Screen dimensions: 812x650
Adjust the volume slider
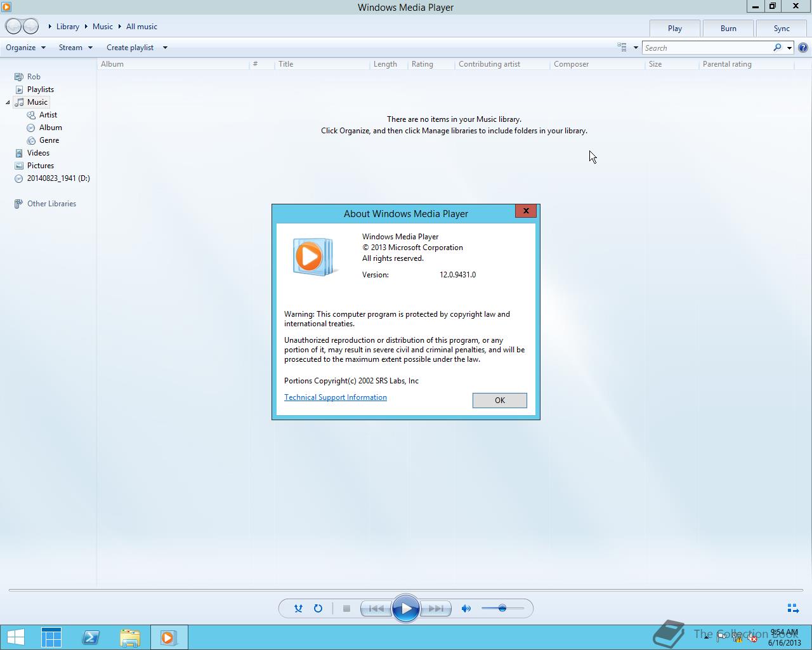tap(502, 608)
